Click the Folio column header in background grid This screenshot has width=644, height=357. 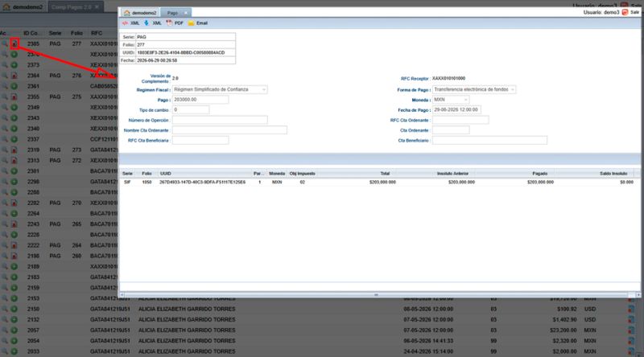pos(76,33)
